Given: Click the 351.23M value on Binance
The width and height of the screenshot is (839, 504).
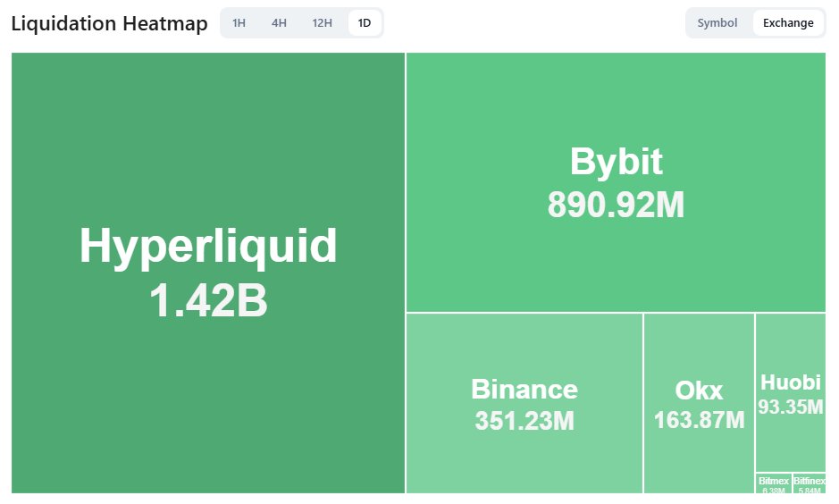Looking at the screenshot, I should point(524,421).
